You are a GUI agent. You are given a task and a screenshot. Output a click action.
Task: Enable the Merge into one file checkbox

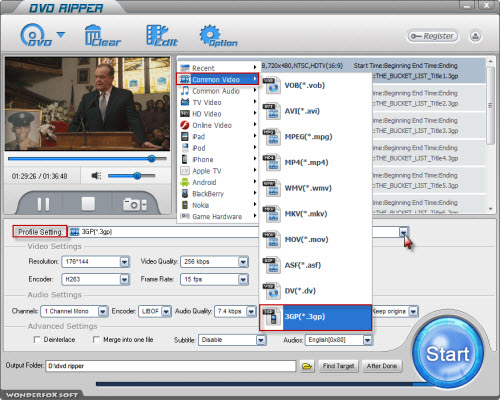(96, 339)
